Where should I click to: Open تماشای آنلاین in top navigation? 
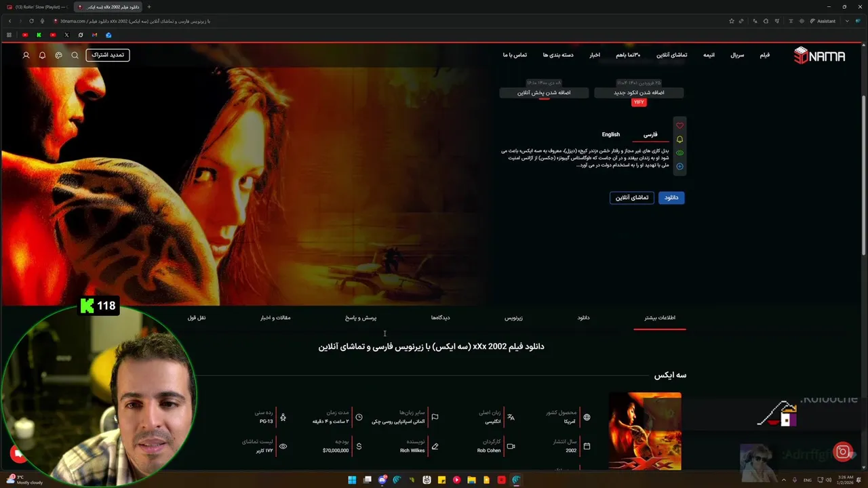671,55
